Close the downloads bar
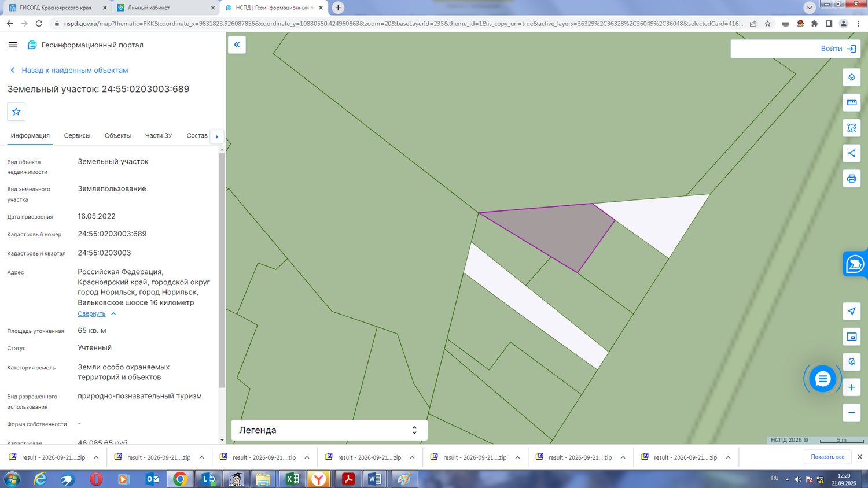The height and width of the screenshot is (488, 868). pos(859,457)
